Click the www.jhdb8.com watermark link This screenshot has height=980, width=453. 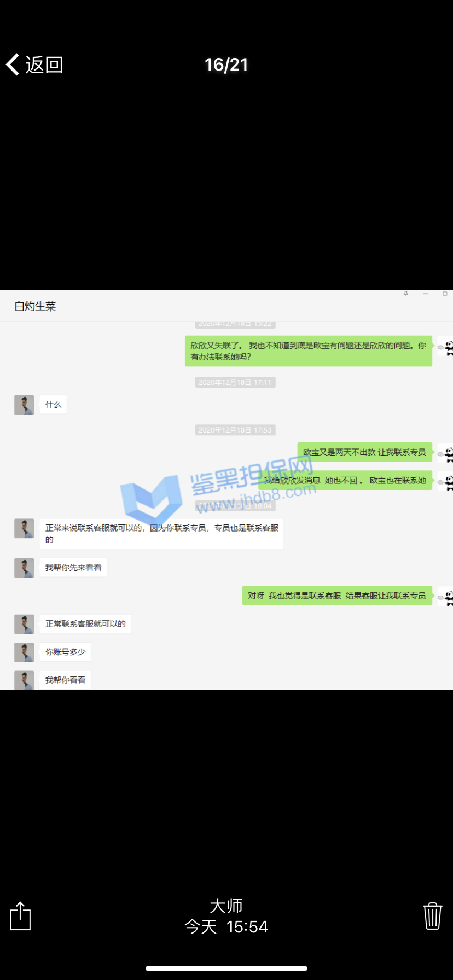point(256,499)
